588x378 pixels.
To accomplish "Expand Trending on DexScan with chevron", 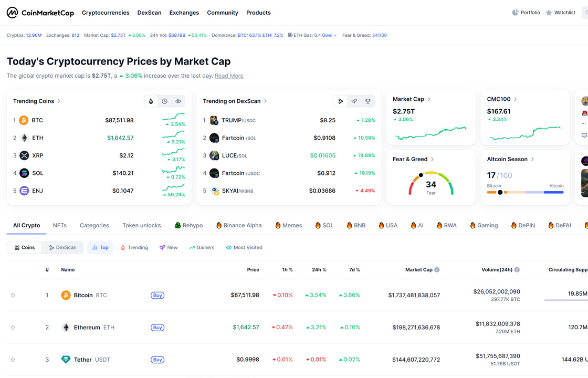I will pos(266,101).
